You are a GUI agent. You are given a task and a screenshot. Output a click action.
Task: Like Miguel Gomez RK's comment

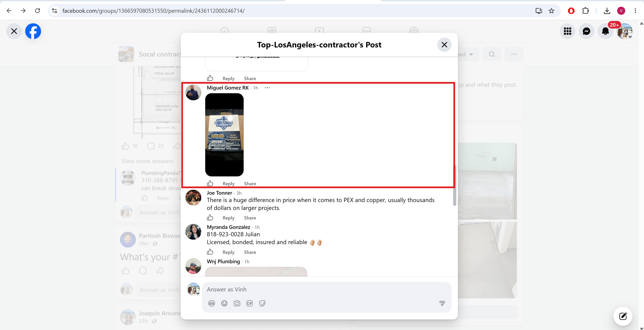pyautogui.click(x=210, y=183)
